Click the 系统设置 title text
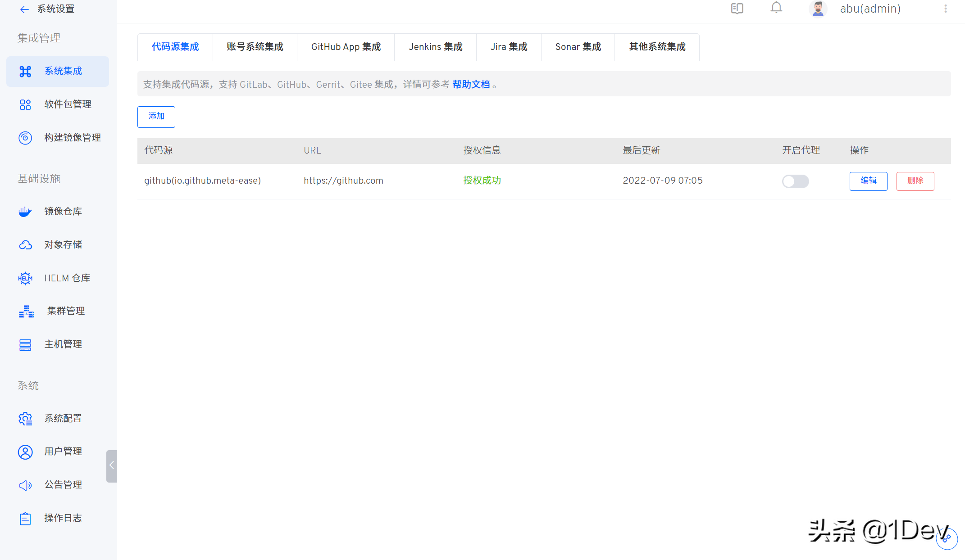The height and width of the screenshot is (560, 965). click(x=56, y=9)
